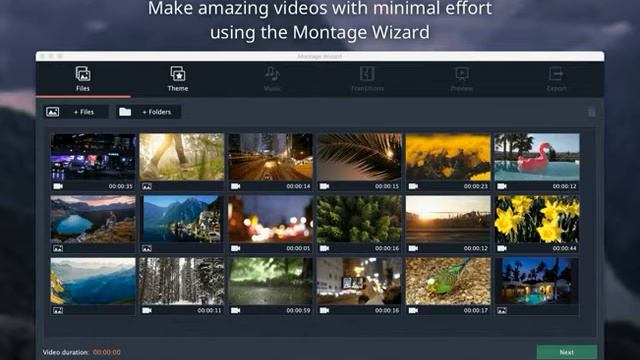Screen dimensions: 640x360
Task: Select the yellow flowers clip lasting 00:00:23
Action: click(x=448, y=157)
